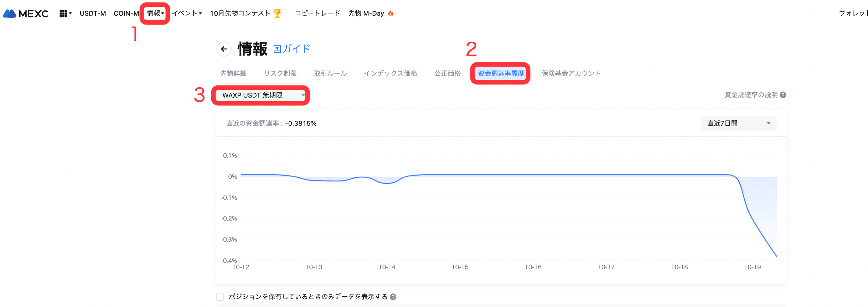Expand the イベント menu in the top navigation
The image size is (868, 307).
[x=187, y=13]
